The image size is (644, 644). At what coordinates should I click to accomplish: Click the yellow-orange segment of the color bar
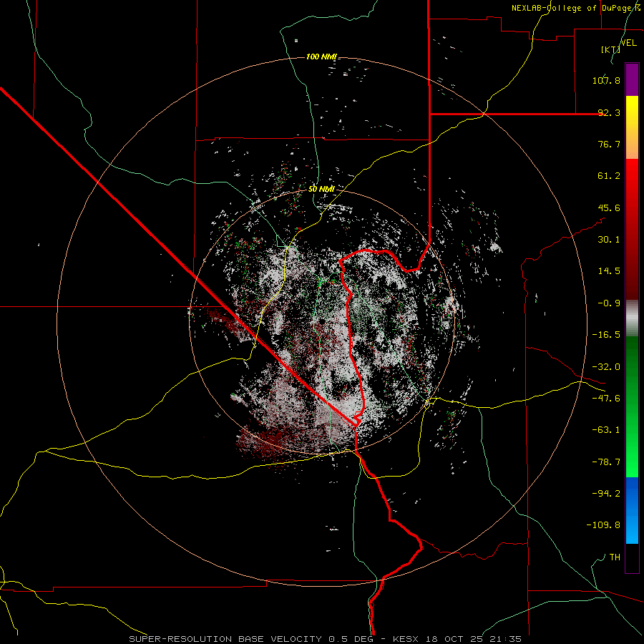[x=632, y=127]
